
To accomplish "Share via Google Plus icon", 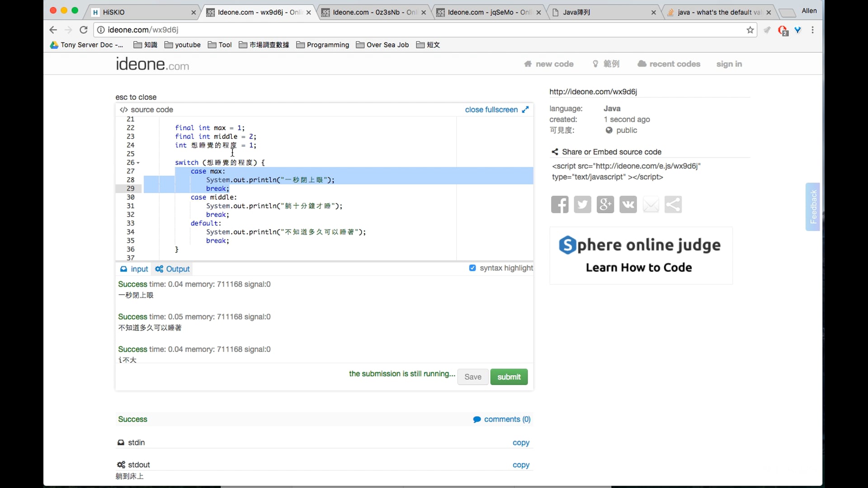I will (x=605, y=205).
